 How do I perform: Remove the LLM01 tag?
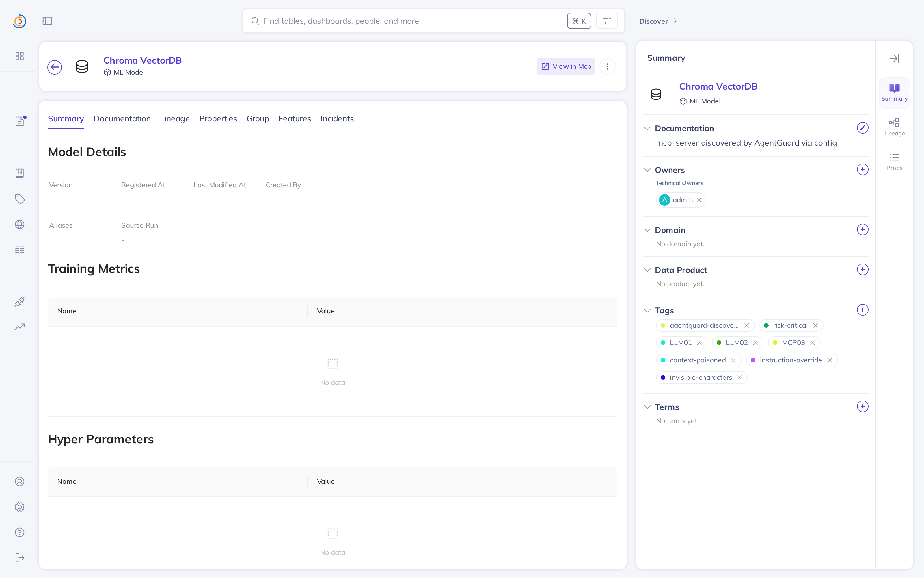[x=699, y=343]
